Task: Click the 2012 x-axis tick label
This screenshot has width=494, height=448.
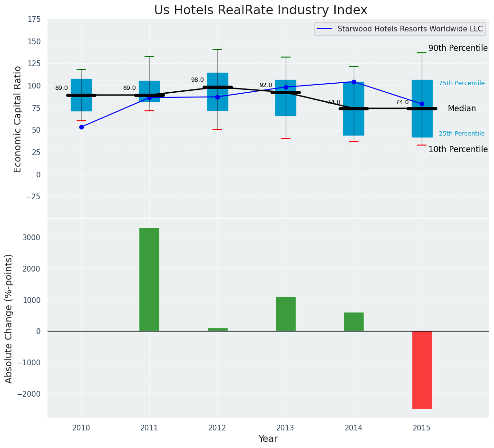Action: click(x=217, y=428)
